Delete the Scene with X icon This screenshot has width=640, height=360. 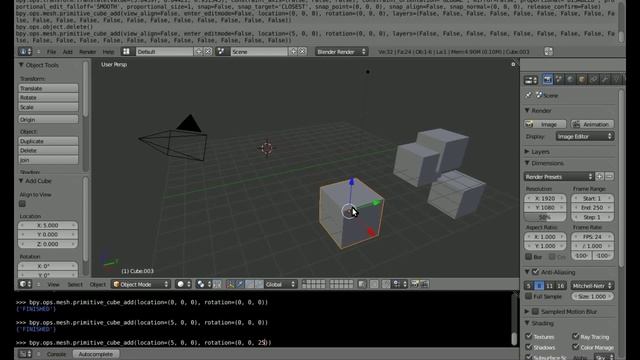coord(302,51)
